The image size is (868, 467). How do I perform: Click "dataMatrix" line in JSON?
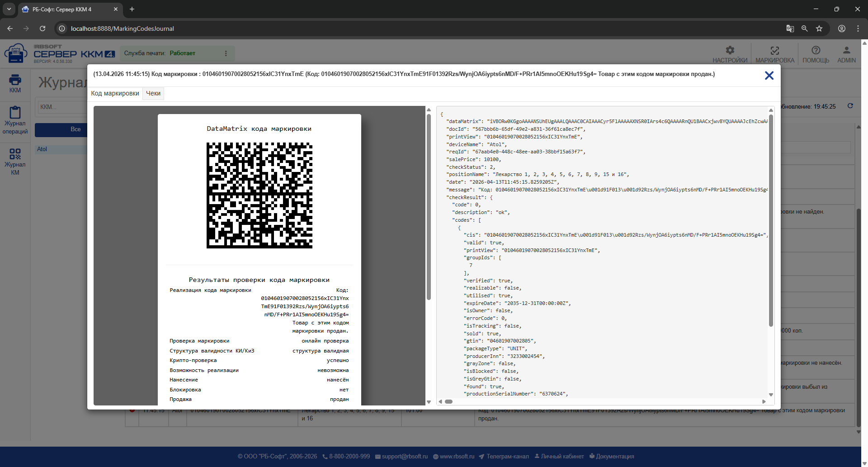coord(607,121)
